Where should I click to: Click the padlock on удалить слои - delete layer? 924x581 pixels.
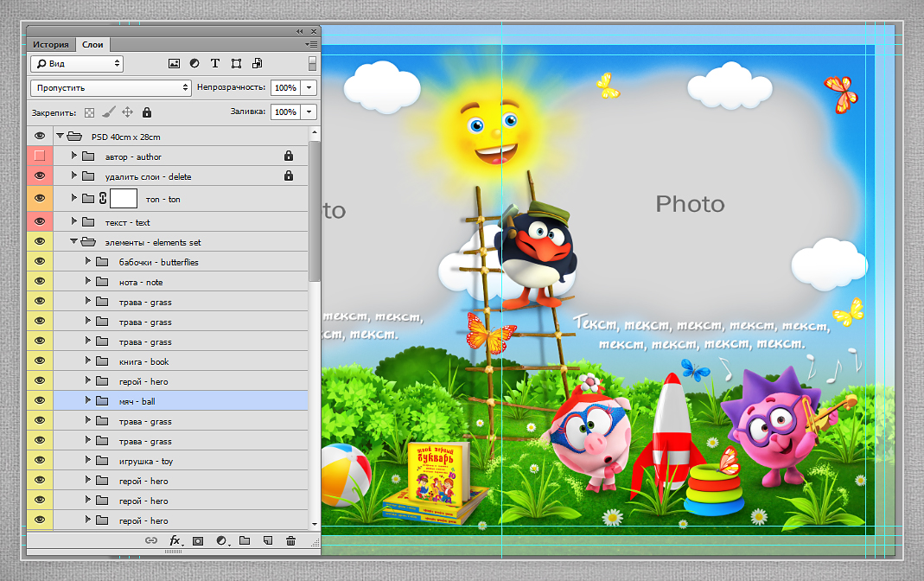[288, 176]
